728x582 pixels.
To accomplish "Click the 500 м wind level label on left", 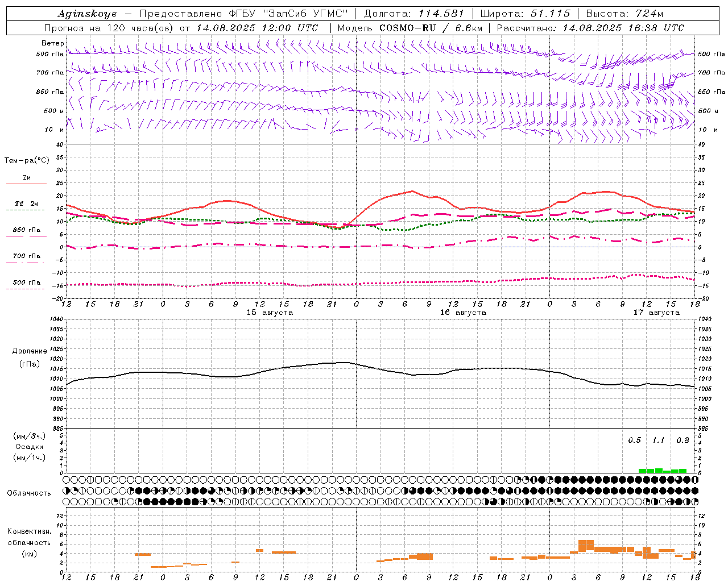I will tap(53, 111).
